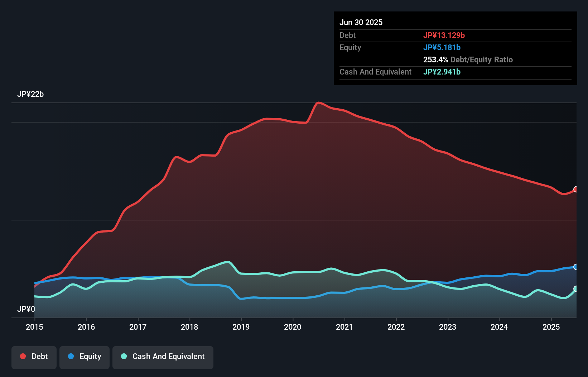Click the JP¥5.181b Equity link

click(x=442, y=47)
